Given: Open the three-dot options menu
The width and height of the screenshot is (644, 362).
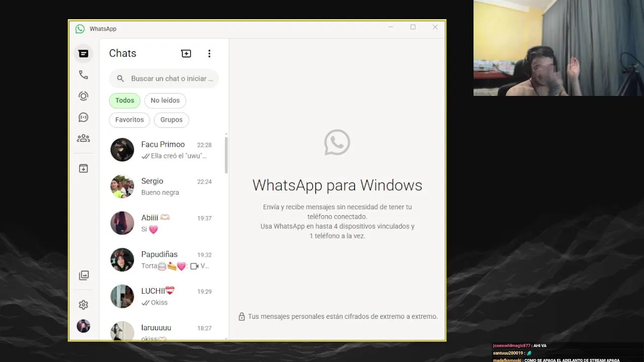Looking at the screenshot, I should point(209,53).
